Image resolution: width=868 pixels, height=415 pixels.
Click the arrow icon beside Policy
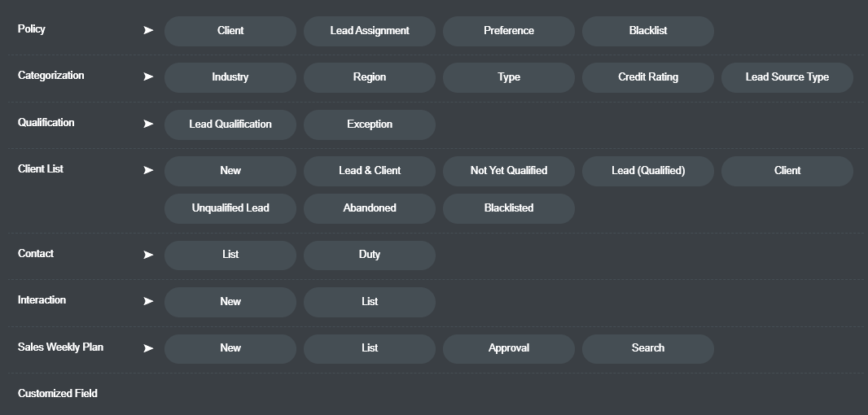148,30
